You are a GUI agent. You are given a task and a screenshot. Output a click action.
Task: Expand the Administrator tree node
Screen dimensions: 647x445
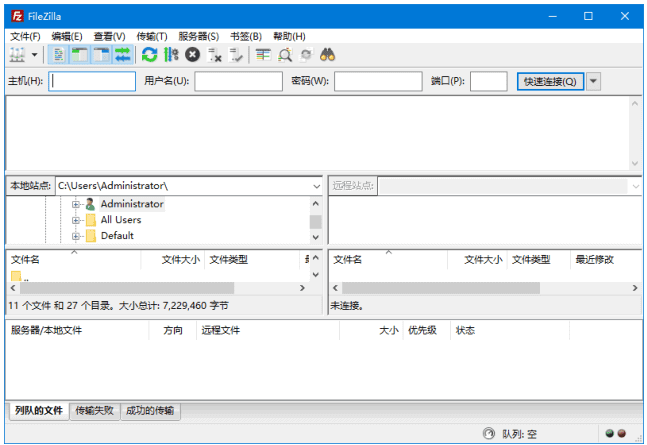[x=76, y=204]
